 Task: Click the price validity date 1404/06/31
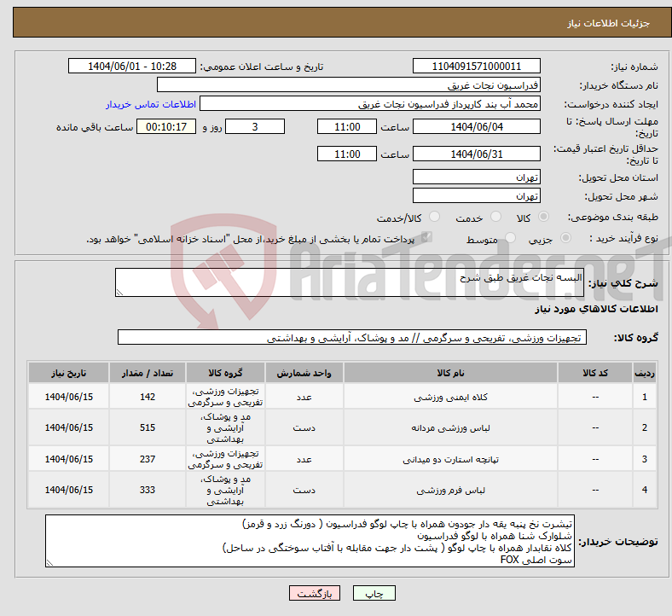pyautogui.click(x=477, y=154)
